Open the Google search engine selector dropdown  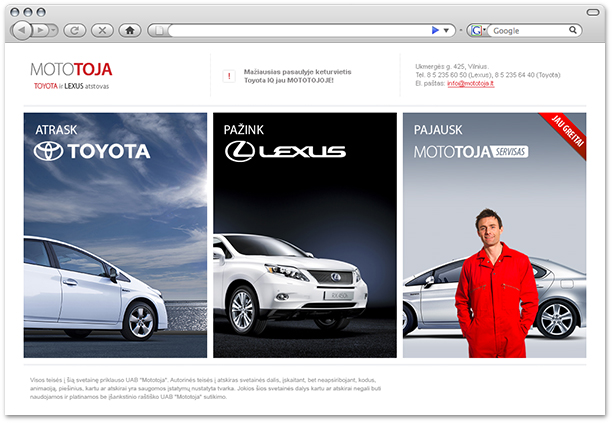click(x=477, y=30)
